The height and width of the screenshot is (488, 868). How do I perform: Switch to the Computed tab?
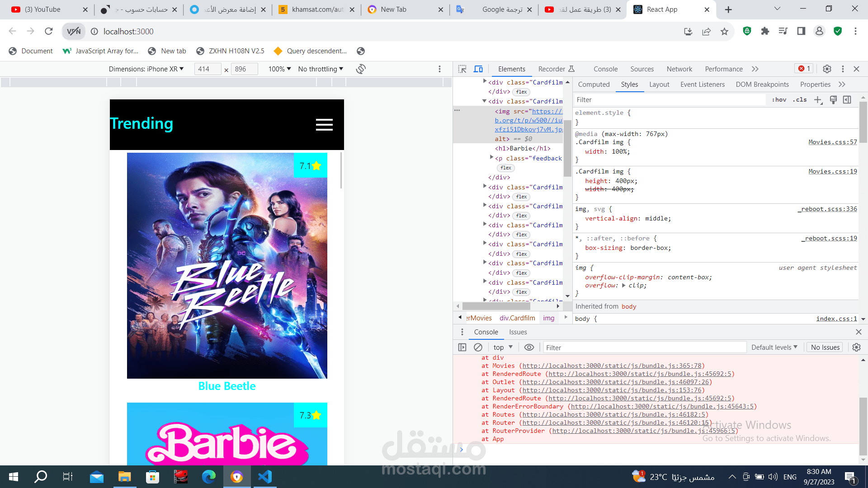tap(594, 84)
